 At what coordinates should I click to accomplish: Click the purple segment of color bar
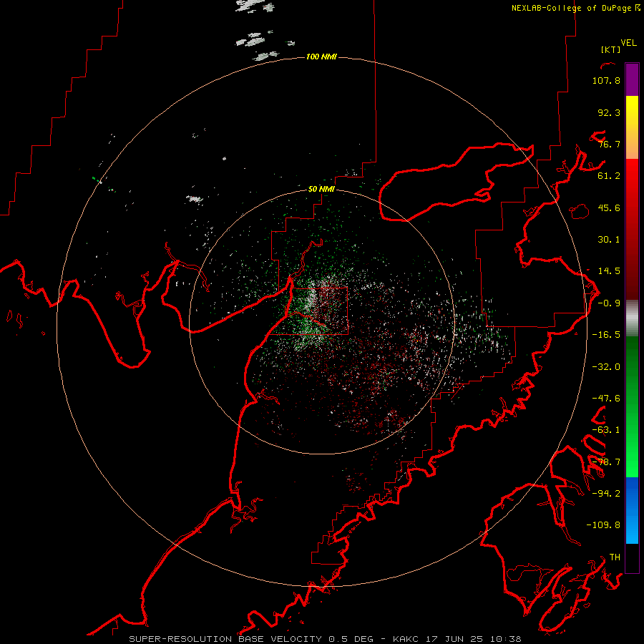(x=632, y=79)
